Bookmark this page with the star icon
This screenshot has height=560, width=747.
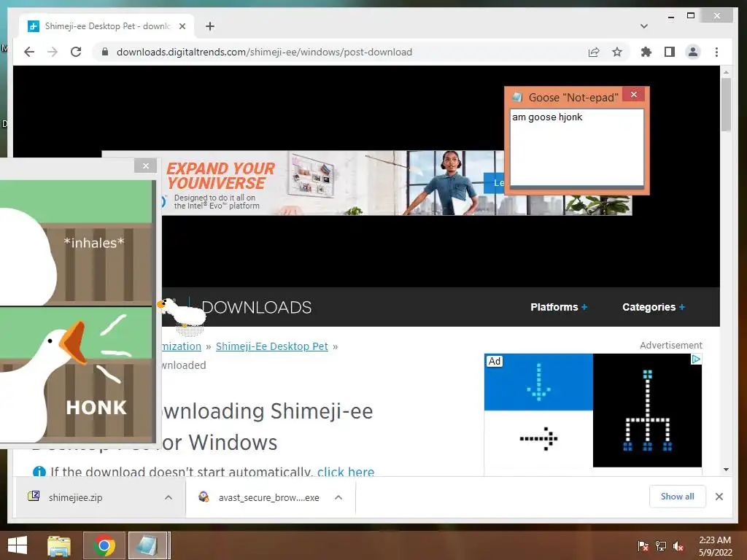[x=617, y=52]
